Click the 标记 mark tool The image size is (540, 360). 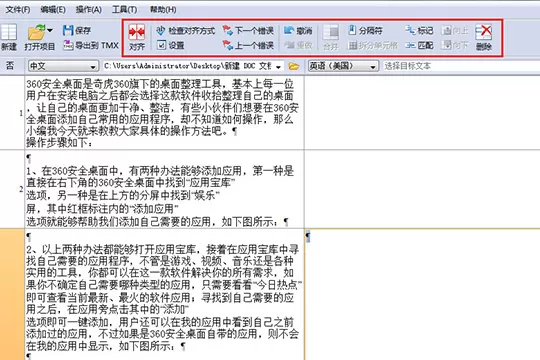coord(419,30)
